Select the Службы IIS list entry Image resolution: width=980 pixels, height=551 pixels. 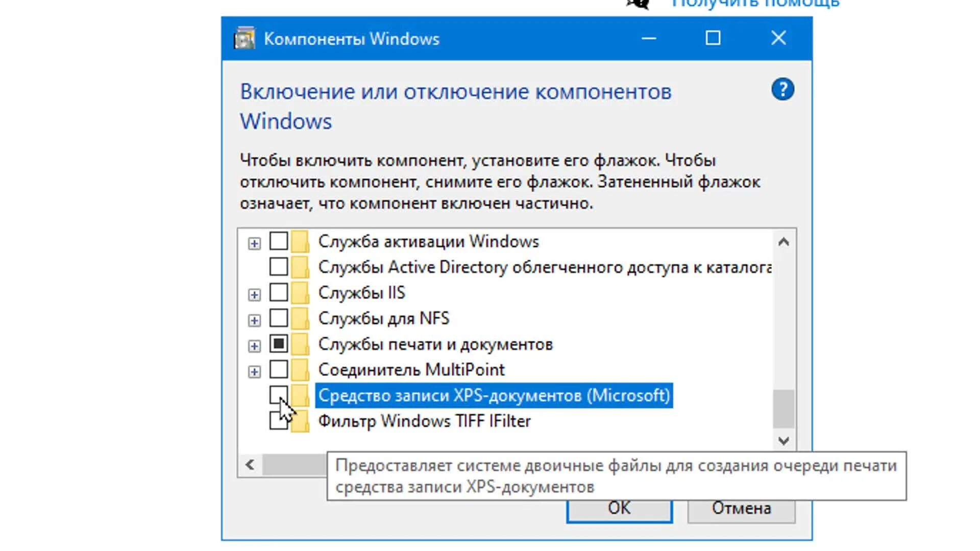tap(361, 293)
